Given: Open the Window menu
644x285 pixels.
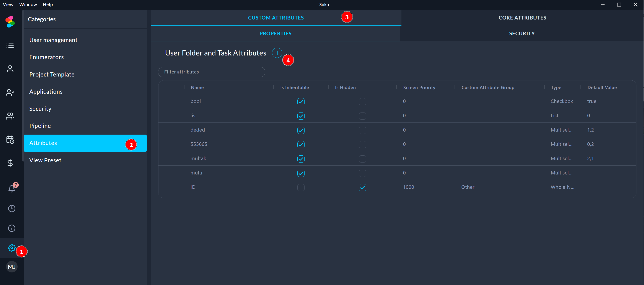Looking at the screenshot, I should click(x=28, y=5).
